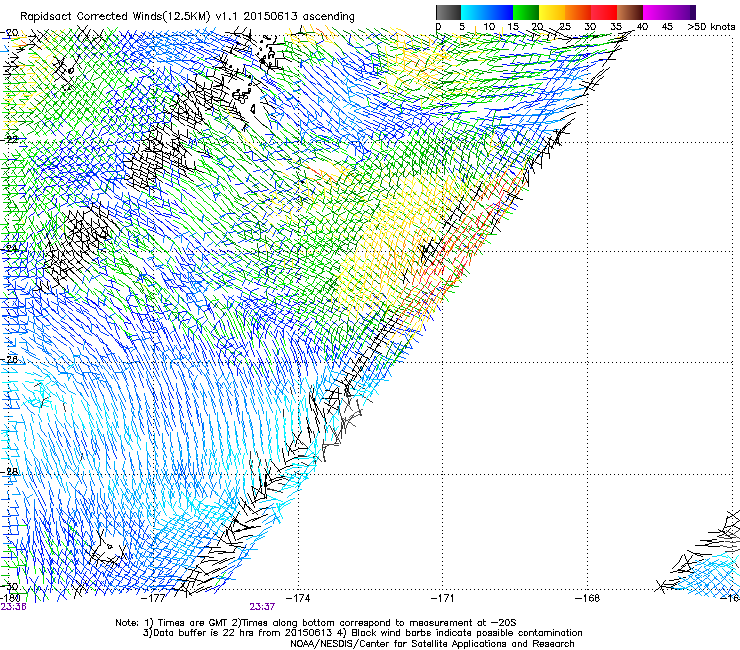The width and height of the screenshot is (740, 650).
Task: Click the '30' label under the color scale
Action: click(x=590, y=26)
